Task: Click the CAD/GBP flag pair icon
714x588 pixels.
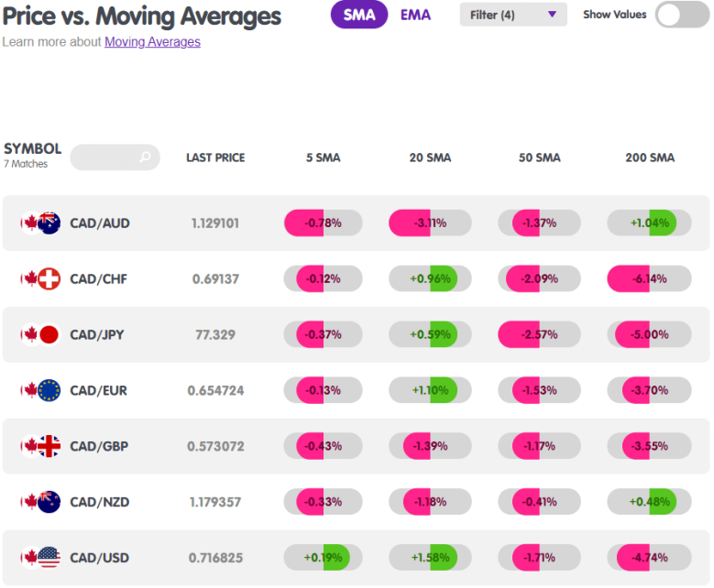Action: (40, 446)
